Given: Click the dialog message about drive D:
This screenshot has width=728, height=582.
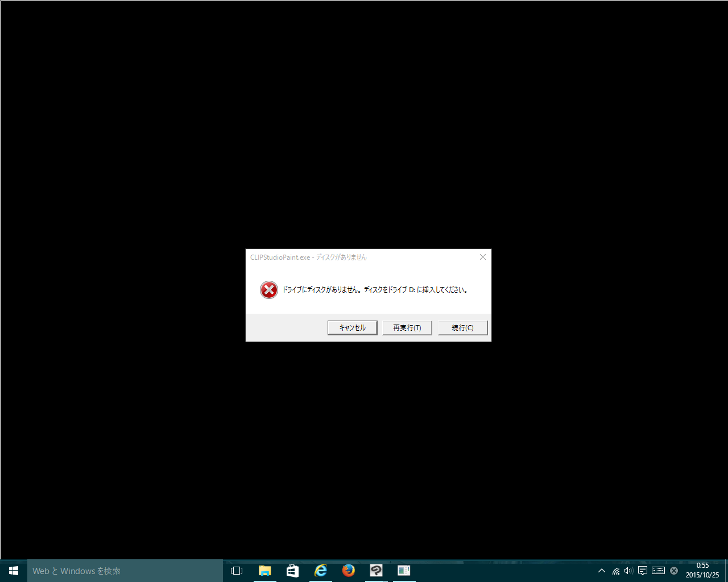Looking at the screenshot, I should pos(375,290).
